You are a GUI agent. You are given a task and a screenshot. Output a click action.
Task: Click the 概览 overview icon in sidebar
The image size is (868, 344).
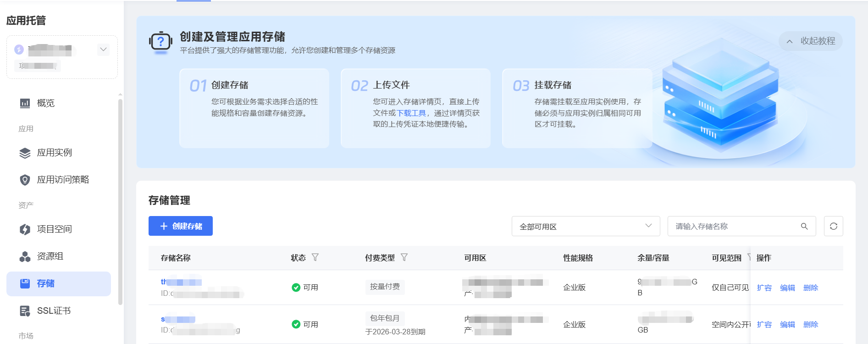pos(25,103)
